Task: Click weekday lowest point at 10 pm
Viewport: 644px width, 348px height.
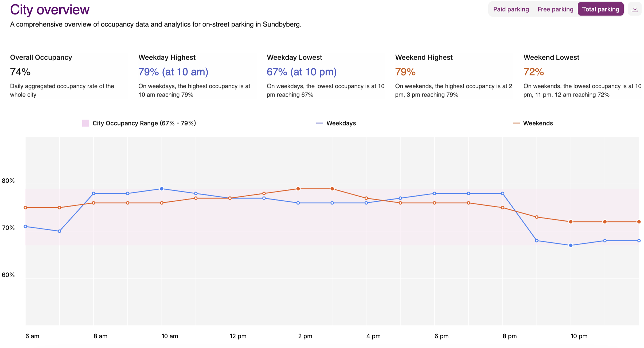Action: (571, 245)
